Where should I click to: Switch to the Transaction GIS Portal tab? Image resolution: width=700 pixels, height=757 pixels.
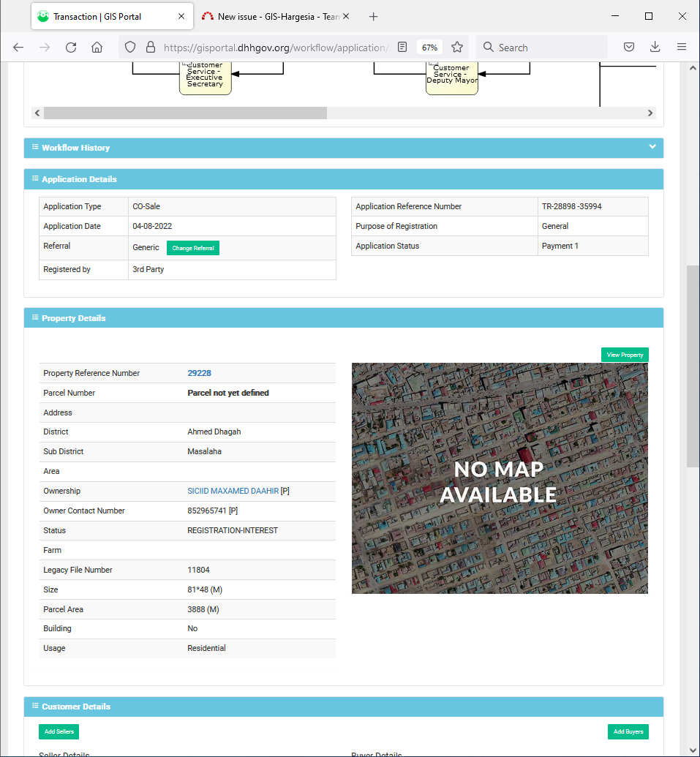pyautogui.click(x=112, y=16)
